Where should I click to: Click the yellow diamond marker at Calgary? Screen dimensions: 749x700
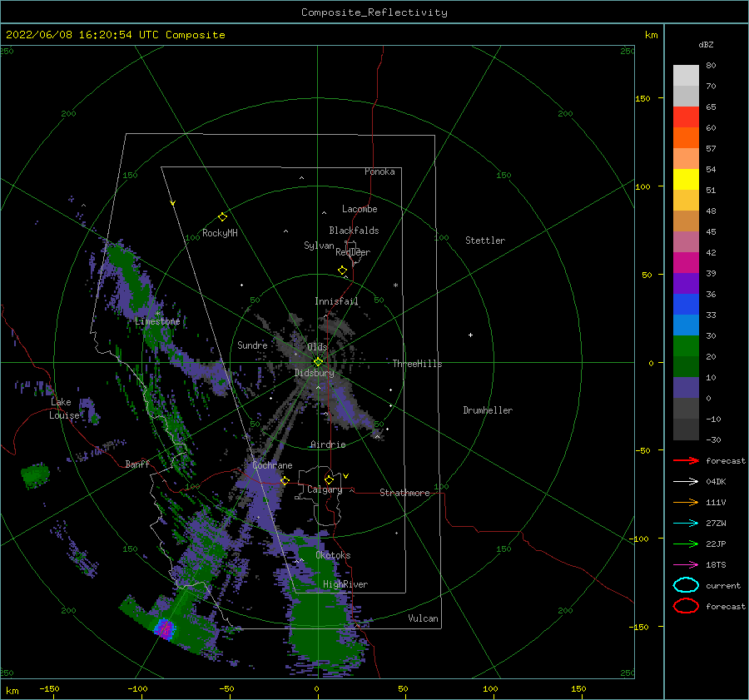click(329, 479)
